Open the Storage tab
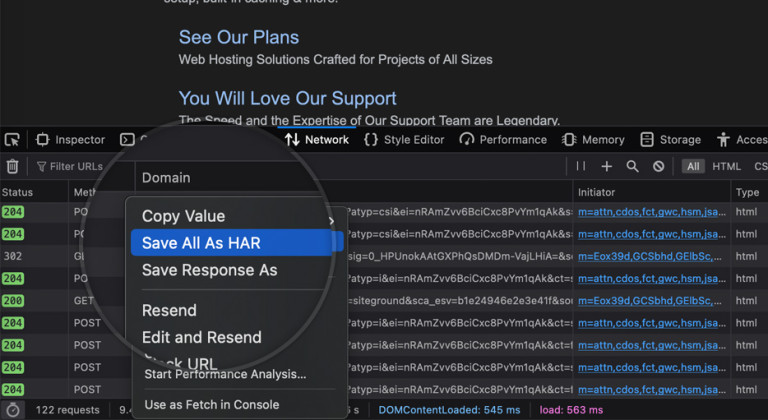 tap(670, 140)
